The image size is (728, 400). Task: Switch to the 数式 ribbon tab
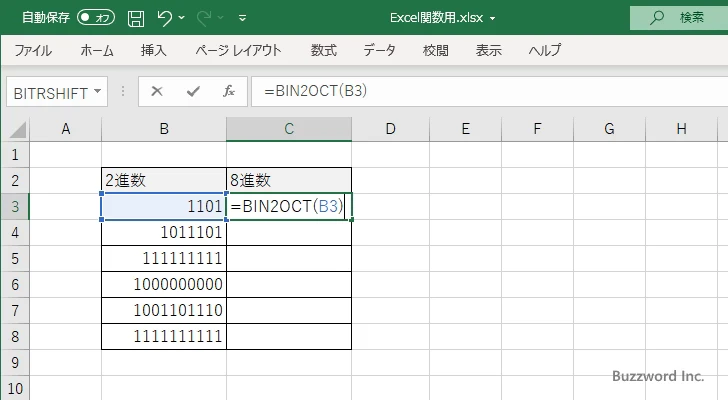point(323,50)
